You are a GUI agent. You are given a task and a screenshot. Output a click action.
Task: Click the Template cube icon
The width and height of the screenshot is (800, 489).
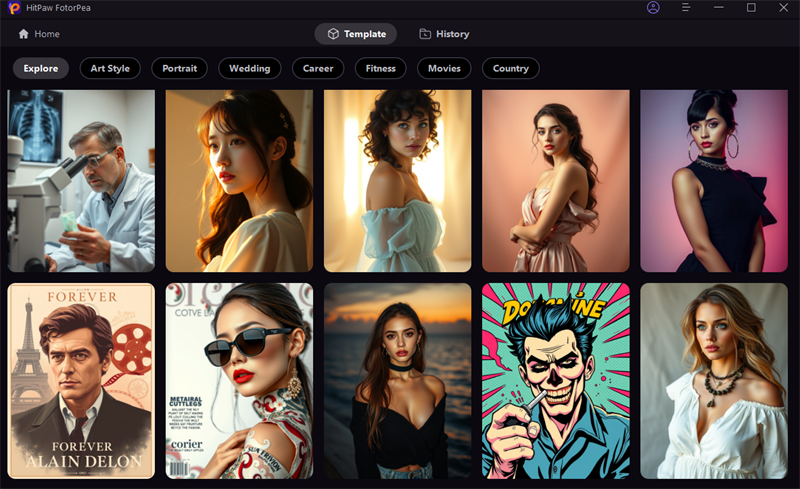(x=333, y=34)
